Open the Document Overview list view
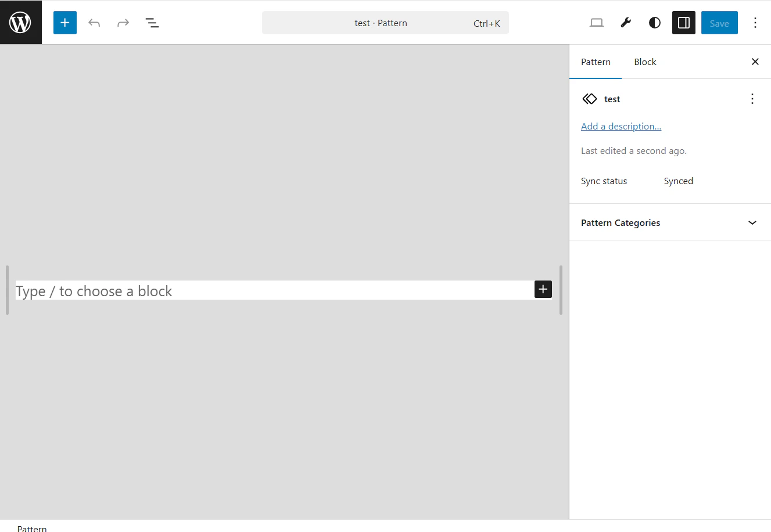Image resolution: width=771 pixels, height=532 pixels. [x=152, y=23]
